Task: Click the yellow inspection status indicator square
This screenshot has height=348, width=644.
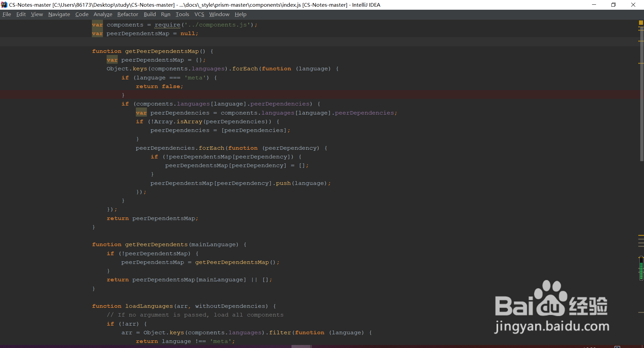Action: click(641, 23)
